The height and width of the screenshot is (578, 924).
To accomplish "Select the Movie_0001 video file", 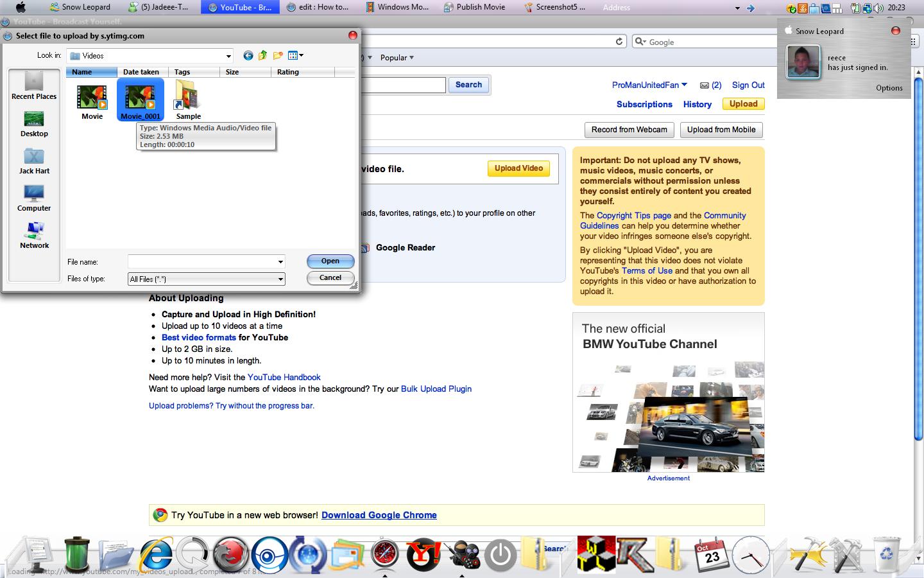I will point(141,100).
